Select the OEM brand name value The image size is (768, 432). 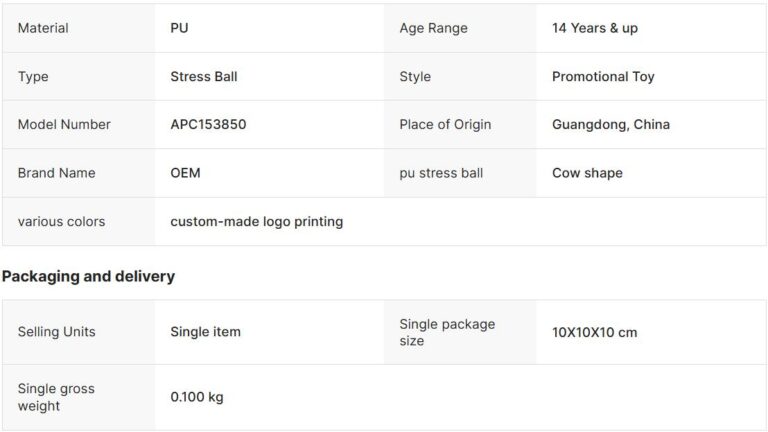185,173
